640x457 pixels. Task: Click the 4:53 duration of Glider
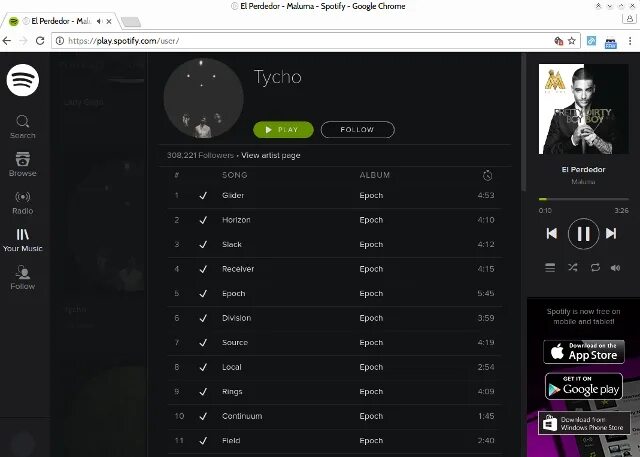pos(486,195)
